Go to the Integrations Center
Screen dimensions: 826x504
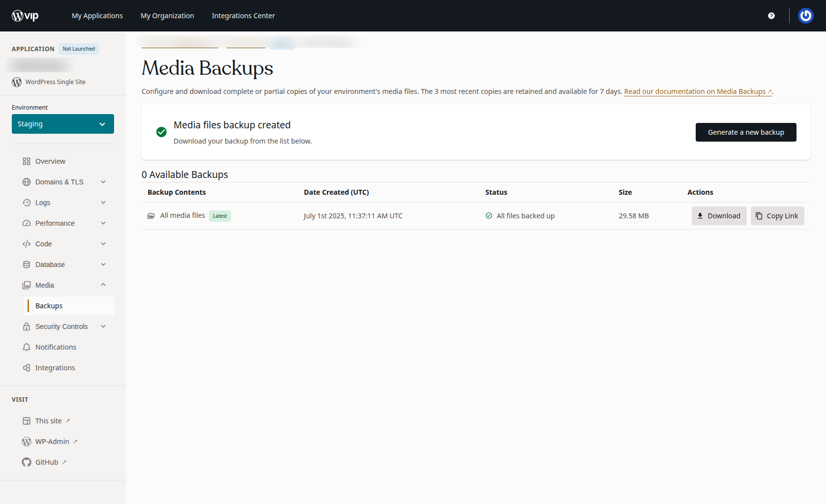click(x=243, y=15)
